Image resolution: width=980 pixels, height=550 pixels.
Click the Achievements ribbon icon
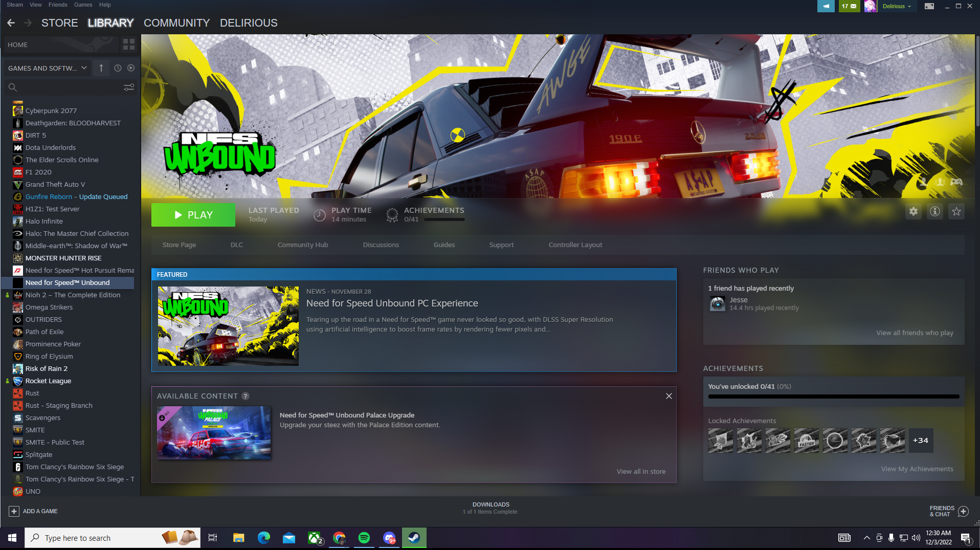pyautogui.click(x=392, y=215)
